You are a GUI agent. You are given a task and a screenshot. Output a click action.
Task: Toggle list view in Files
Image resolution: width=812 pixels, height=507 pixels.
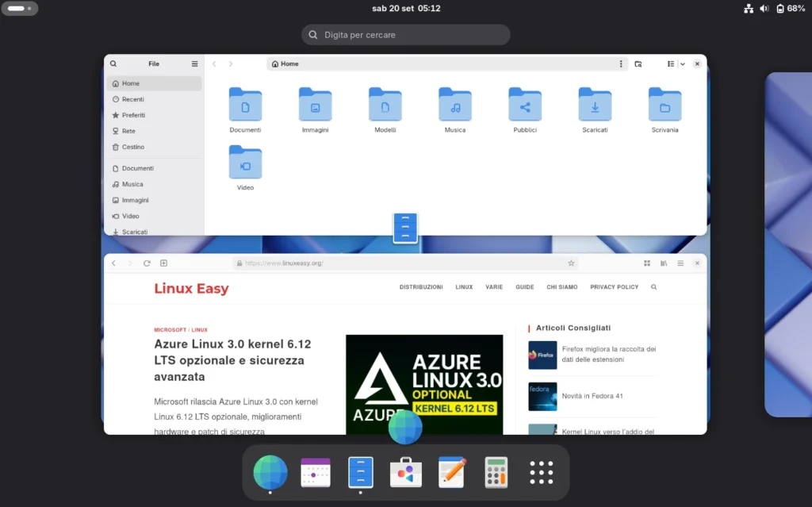pos(670,63)
